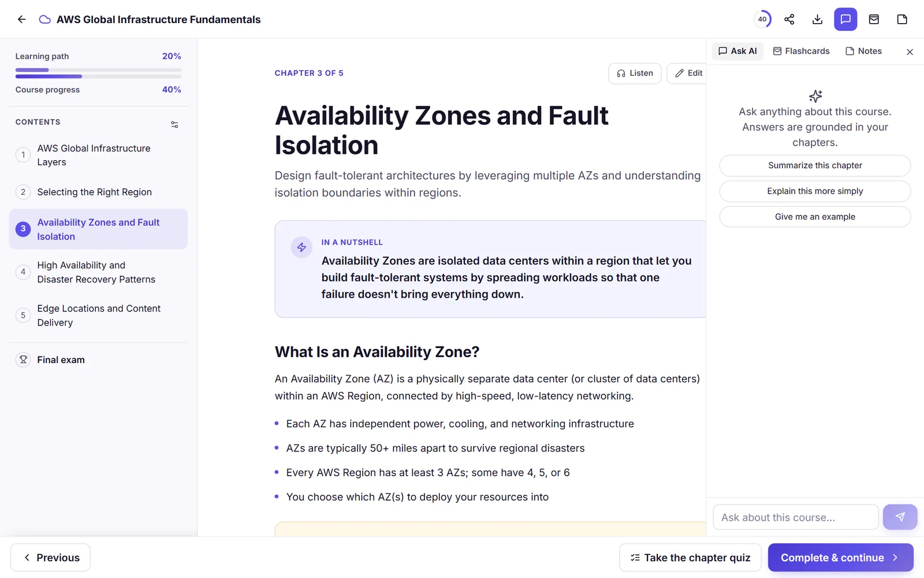Switch to the Flashcards tab
Viewport: 924px width, 578px height.
801,51
